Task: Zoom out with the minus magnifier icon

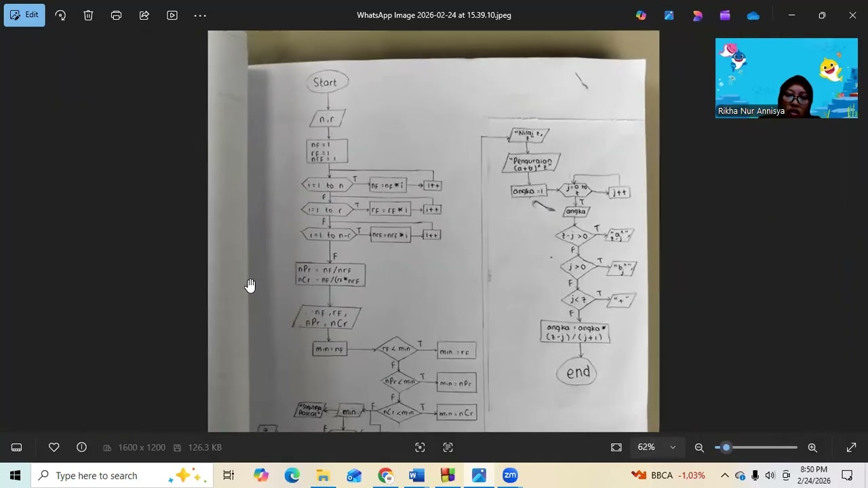Action: tap(699, 447)
